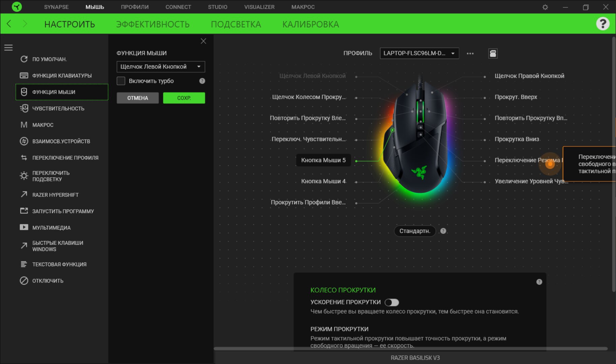Show help next to Стандартн.

pyautogui.click(x=443, y=231)
